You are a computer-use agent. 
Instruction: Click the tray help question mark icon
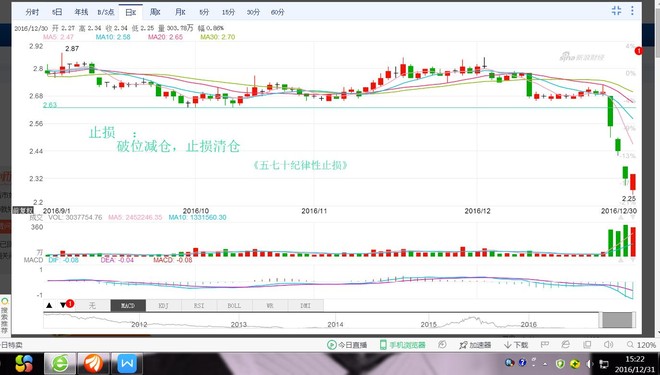pos(522,362)
